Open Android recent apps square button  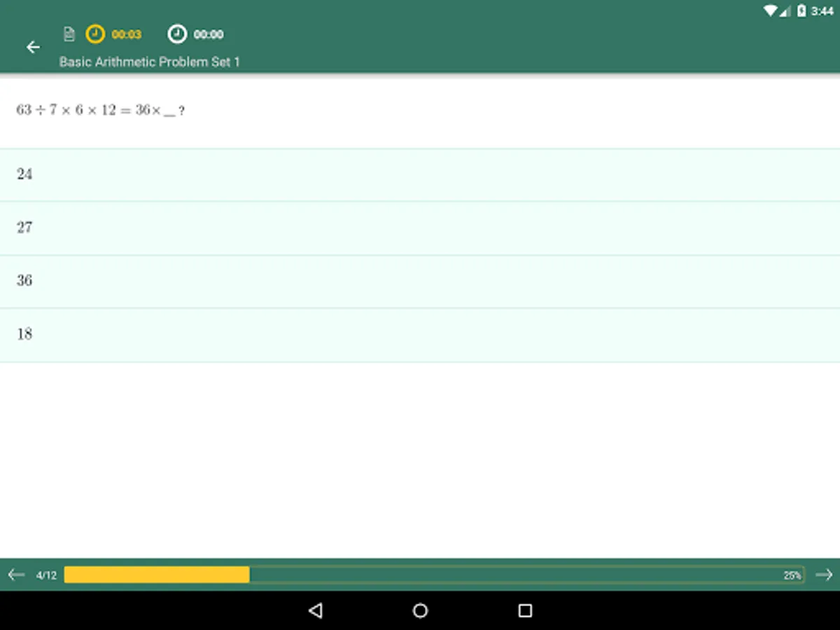click(525, 610)
